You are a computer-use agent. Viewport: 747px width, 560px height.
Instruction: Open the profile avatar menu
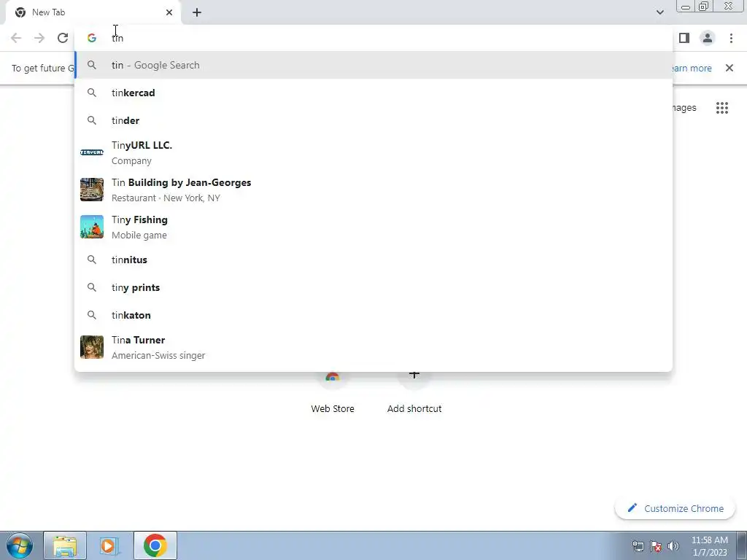click(708, 38)
